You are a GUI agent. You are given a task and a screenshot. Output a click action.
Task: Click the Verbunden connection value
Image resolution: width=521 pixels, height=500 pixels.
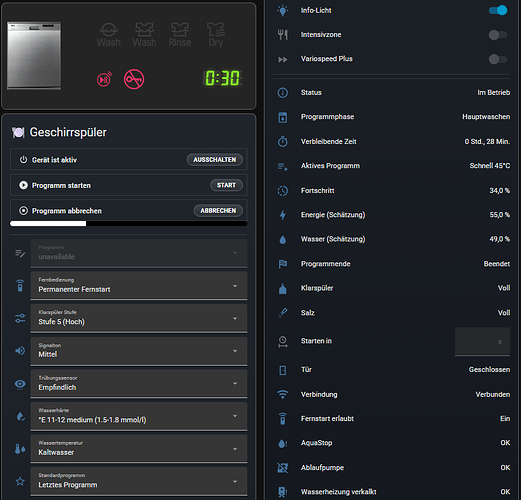pos(493,394)
